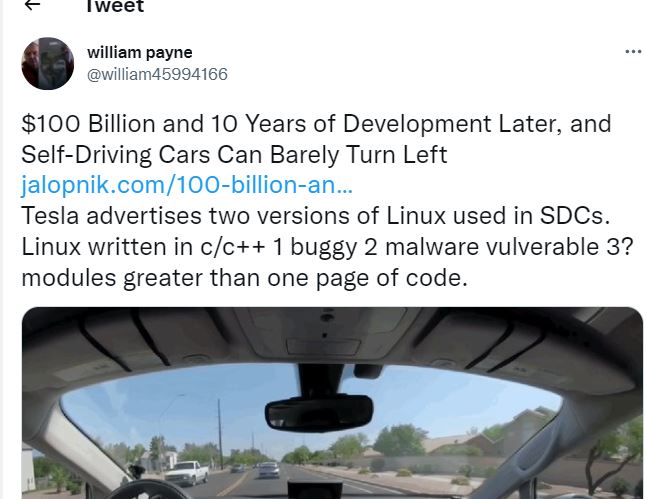Viewport: 646px width, 499px height.
Task: Select the 'Self-Driving Cars Can Barely Turn Left' line
Action: tap(234, 155)
